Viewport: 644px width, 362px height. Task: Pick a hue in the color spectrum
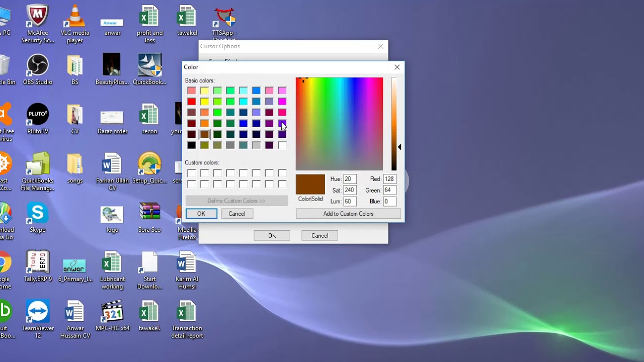(339, 124)
